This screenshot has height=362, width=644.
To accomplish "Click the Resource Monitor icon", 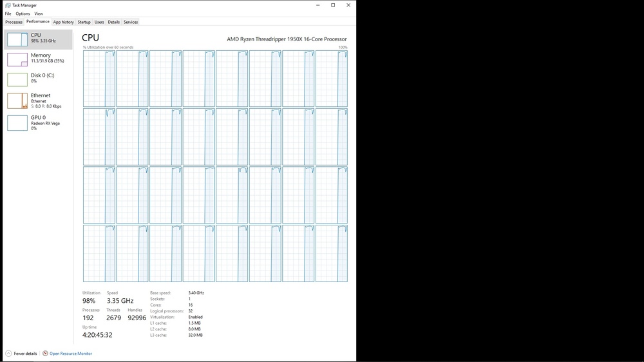I will [x=45, y=354].
